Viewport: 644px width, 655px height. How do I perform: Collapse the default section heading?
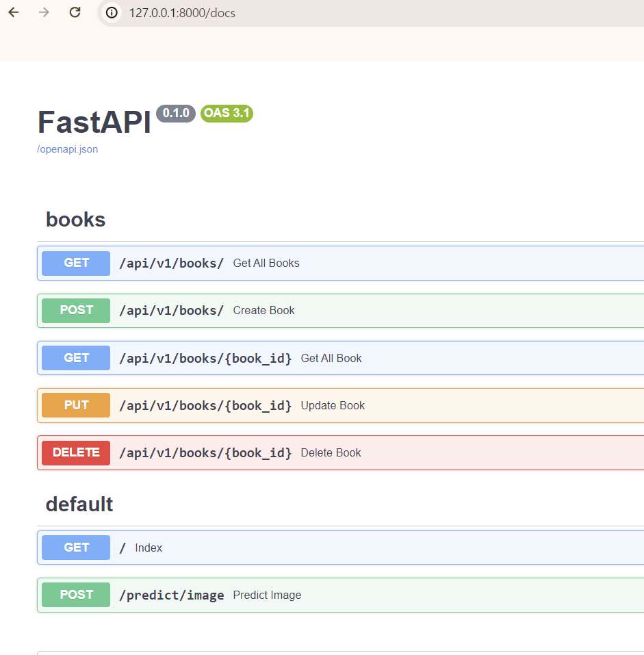[x=79, y=504]
